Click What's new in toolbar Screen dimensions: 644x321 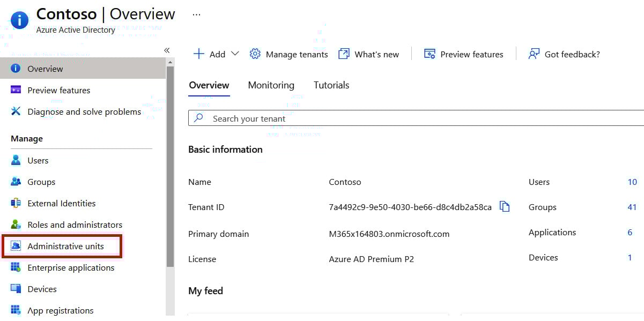coord(377,54)
